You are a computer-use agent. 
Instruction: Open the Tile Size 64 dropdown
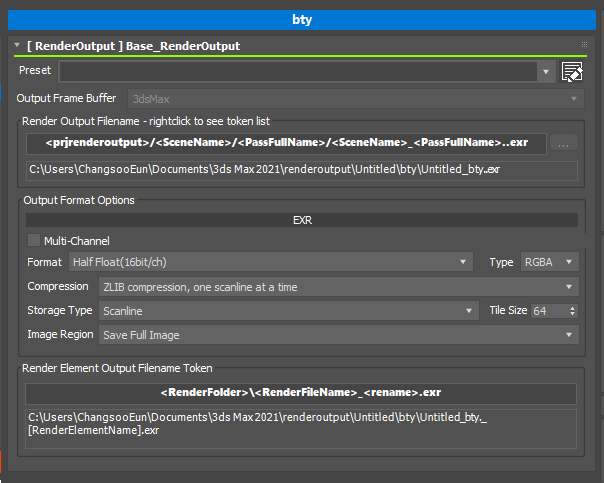point(554,311)
